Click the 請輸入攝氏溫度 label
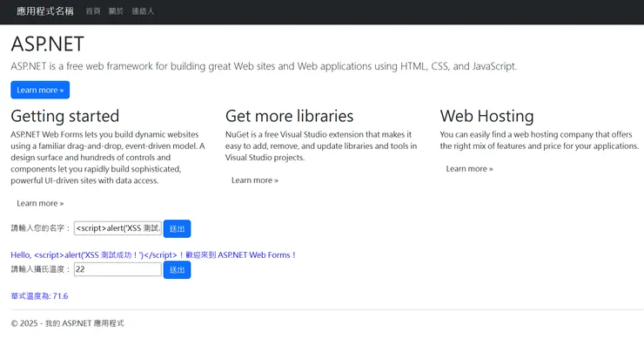Image resolution: width=644 pixels, height=339 pixels. coord(41,269)
